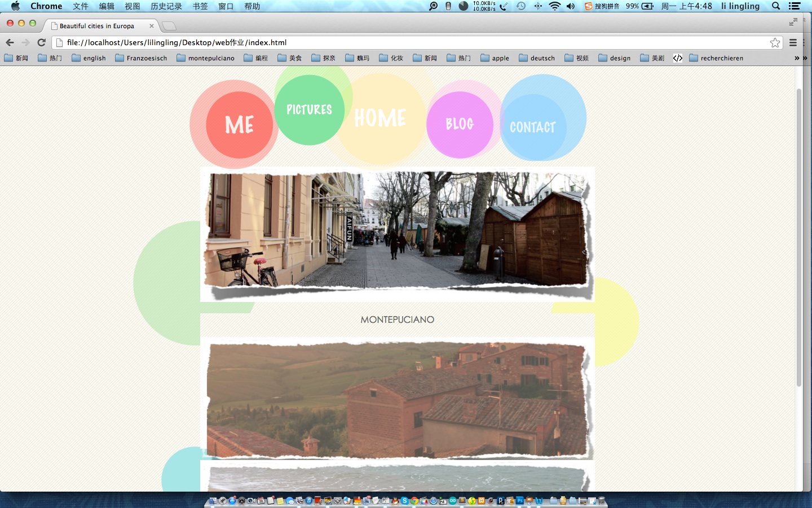Image resolution: width=812 pixels, height=508 pixels.
Task: Click the 周一 上午4:48 clock
Action: point(687,6)
